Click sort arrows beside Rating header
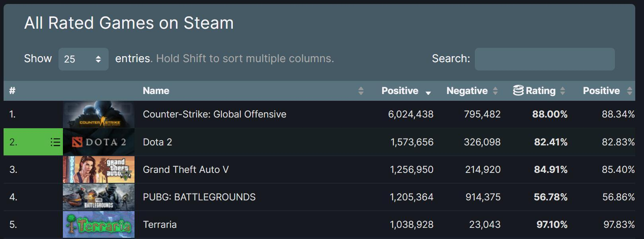Screen dimensions: 644x239 562,91
